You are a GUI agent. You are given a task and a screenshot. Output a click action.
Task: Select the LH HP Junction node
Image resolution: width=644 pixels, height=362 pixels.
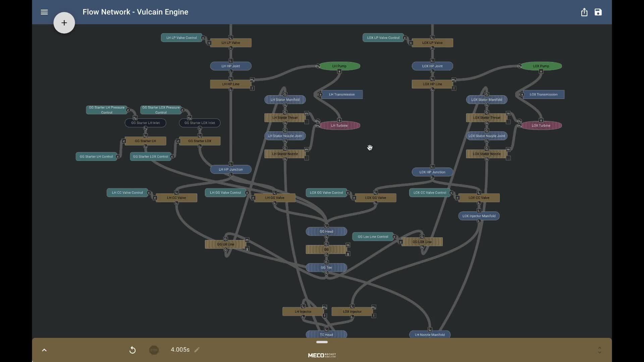[x=231, y=169]
